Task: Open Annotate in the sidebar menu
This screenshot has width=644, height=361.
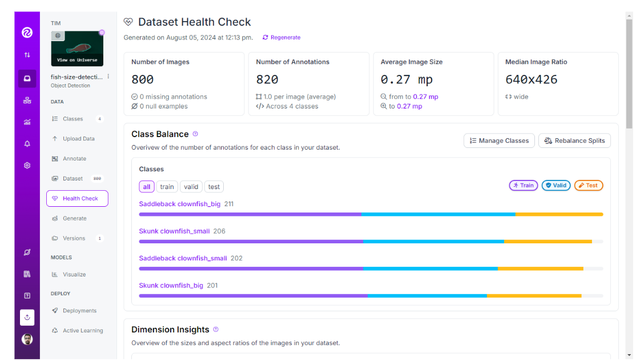Action: point(74,159)
